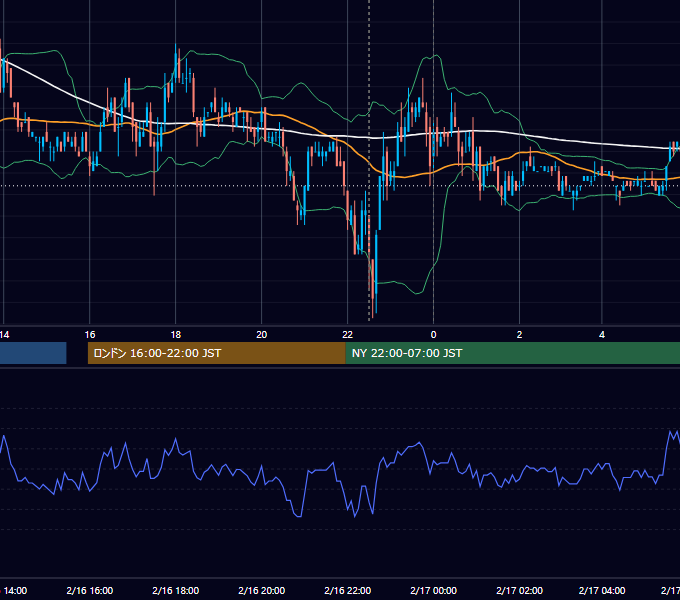The image size is (680, 600).
Task: Click the 18 hour label on chart axis
Action: 176,335
